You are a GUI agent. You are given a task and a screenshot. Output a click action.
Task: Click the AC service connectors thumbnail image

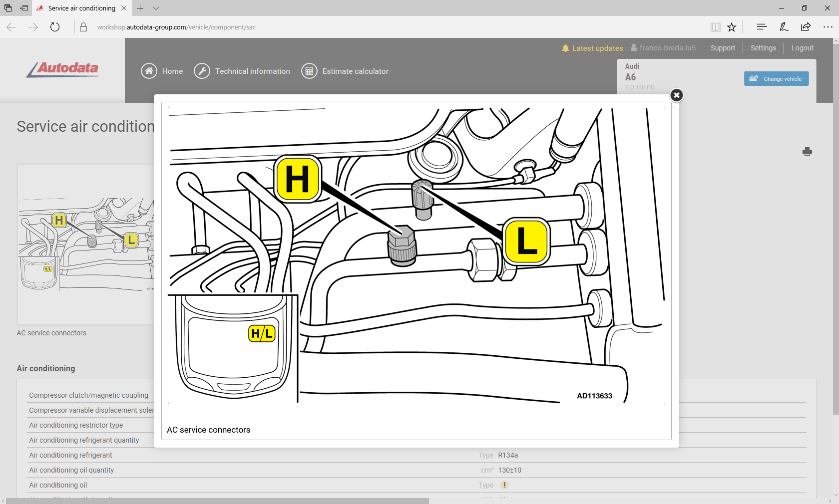86,245
